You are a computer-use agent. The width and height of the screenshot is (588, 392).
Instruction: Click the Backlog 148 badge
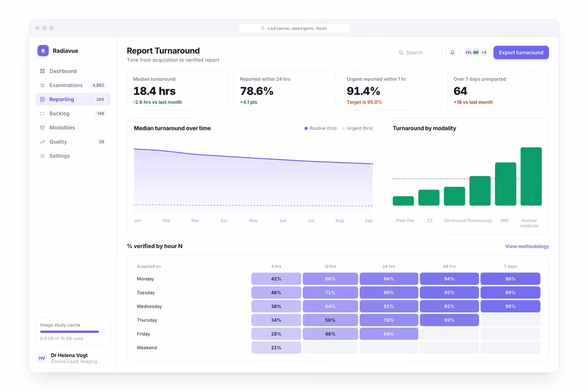coord(100,114)
